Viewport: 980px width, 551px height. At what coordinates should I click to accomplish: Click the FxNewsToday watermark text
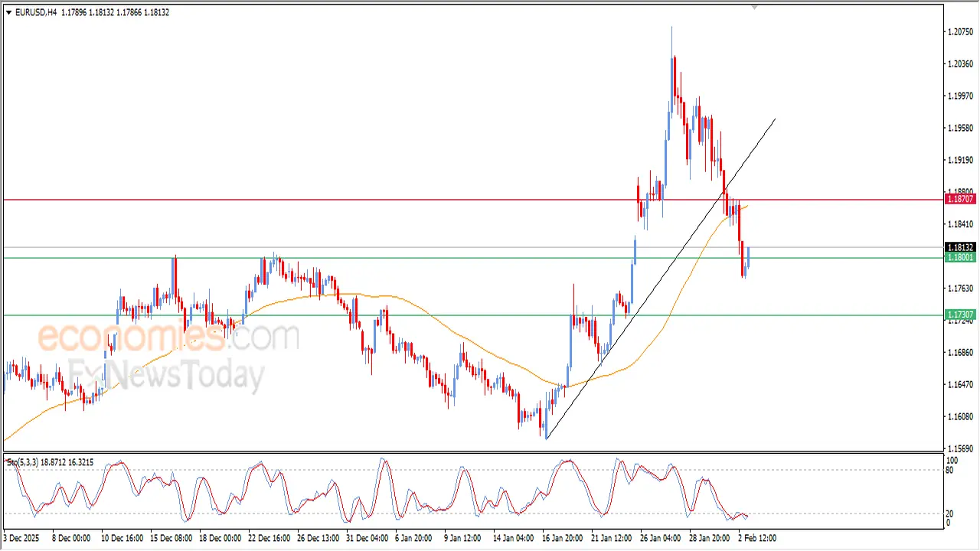point(166,376)
